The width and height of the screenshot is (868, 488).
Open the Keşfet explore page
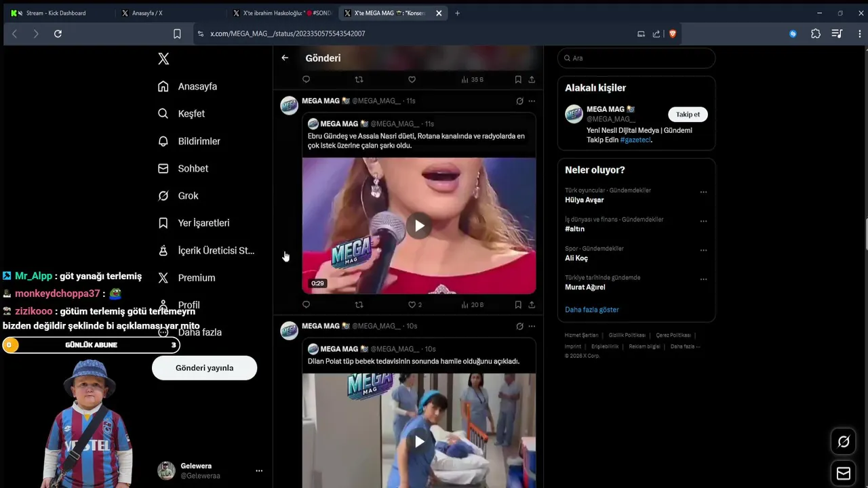point(181,114)
